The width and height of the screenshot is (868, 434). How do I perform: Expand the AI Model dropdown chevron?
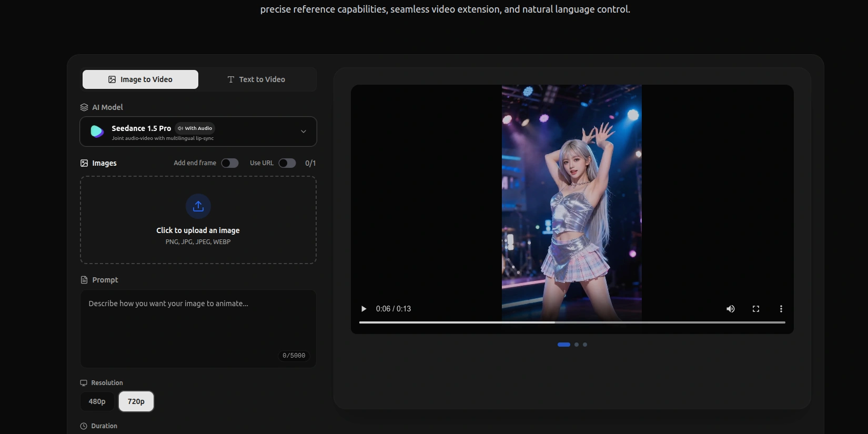click(x=304, y=132)
